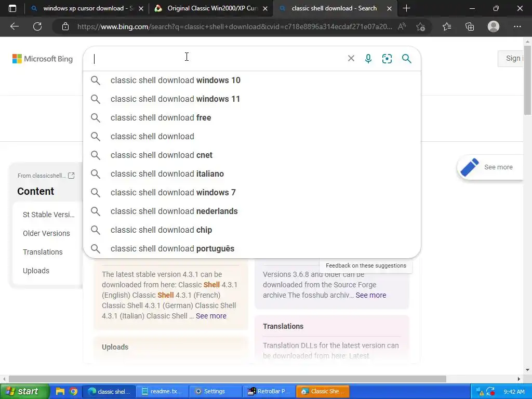Select the classic shell download - Search tab

(334, 8)
